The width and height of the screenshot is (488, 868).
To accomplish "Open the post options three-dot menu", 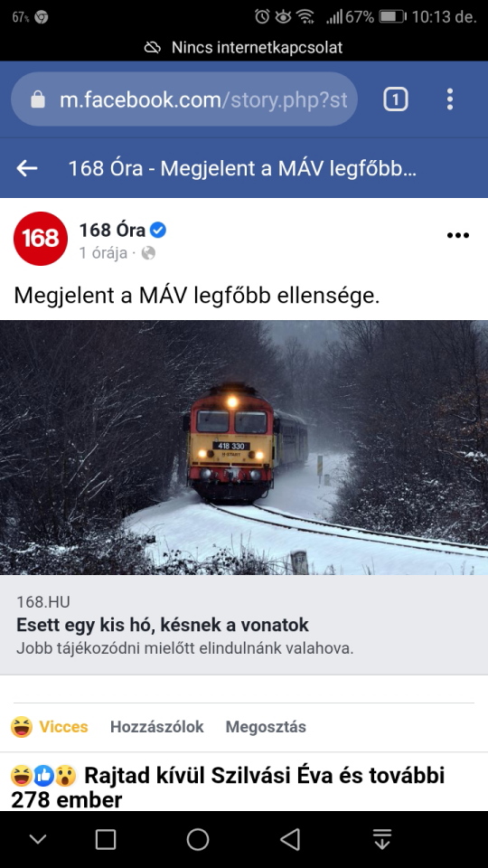I will click(457, 235).
